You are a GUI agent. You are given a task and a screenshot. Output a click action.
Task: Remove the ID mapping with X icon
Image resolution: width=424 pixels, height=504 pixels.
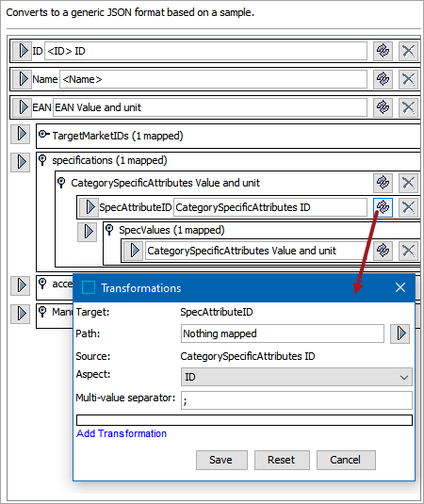click(x=408, y=51)
